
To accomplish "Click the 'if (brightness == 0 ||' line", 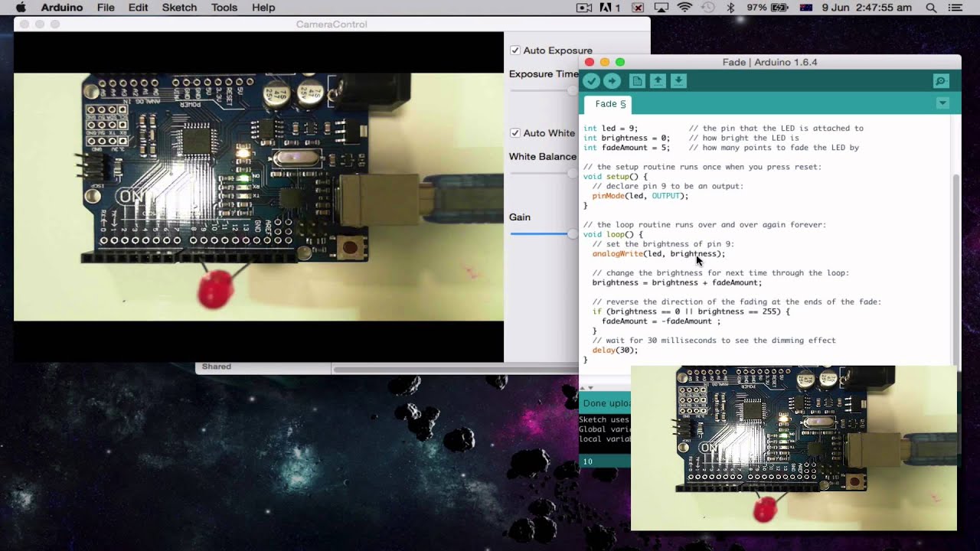I will click(691, 311).
